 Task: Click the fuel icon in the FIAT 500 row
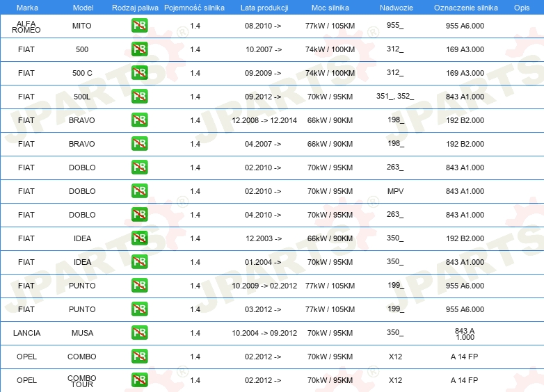point(139,49)
